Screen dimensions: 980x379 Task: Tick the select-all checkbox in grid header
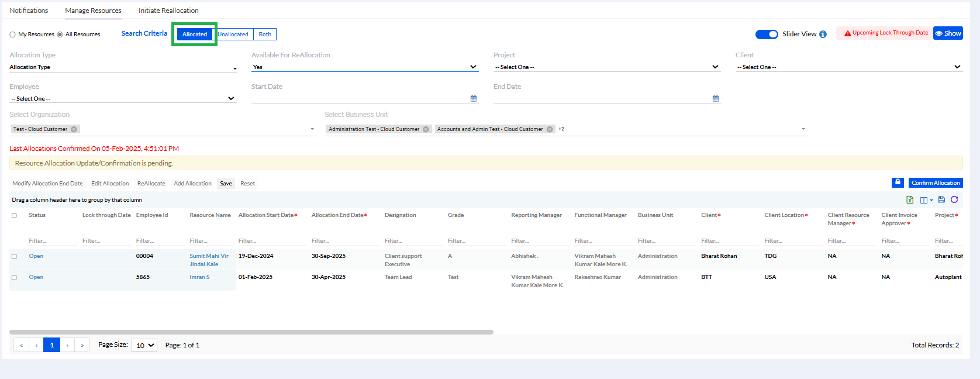tap(14, 215)
